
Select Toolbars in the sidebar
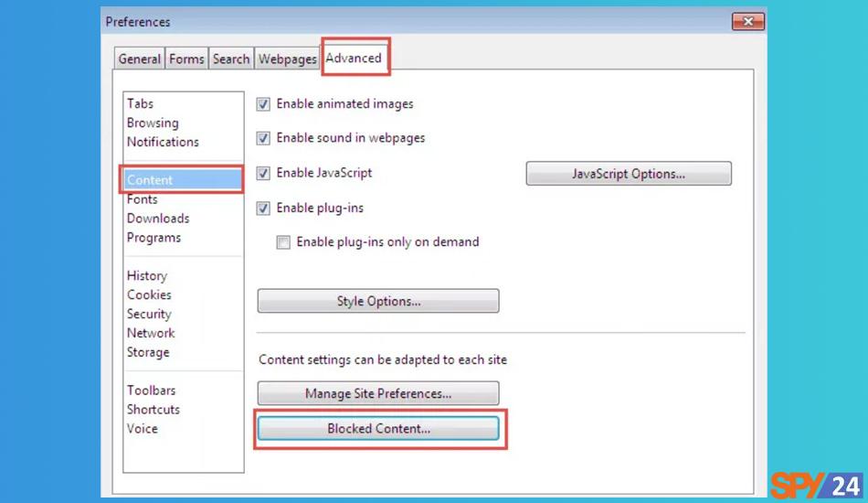pos(151,391)
